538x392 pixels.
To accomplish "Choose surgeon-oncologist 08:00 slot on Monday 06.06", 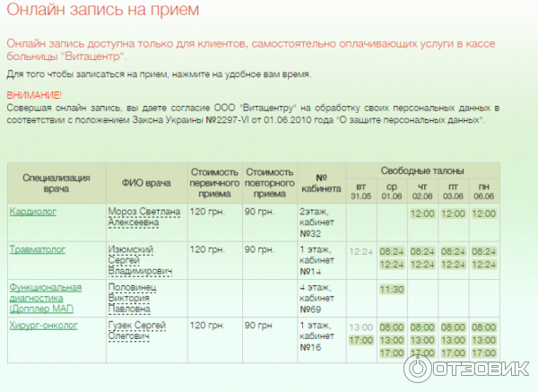I will [x=483, y=327].
